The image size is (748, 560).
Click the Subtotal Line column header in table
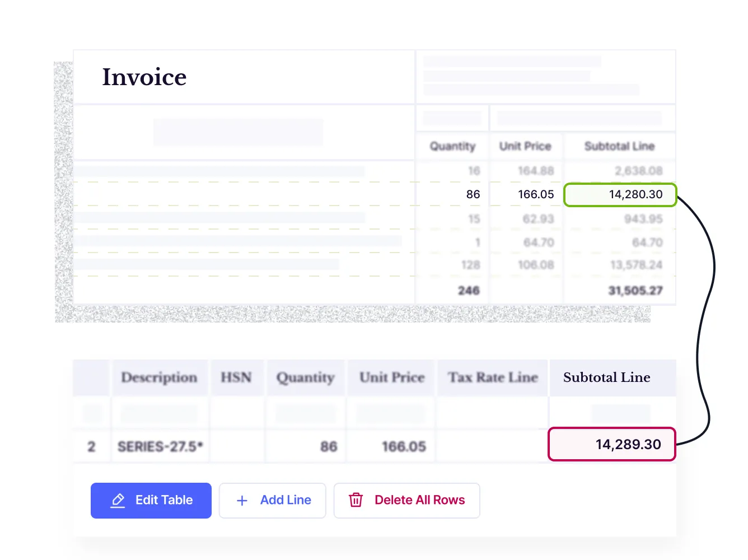coord(607,378)
